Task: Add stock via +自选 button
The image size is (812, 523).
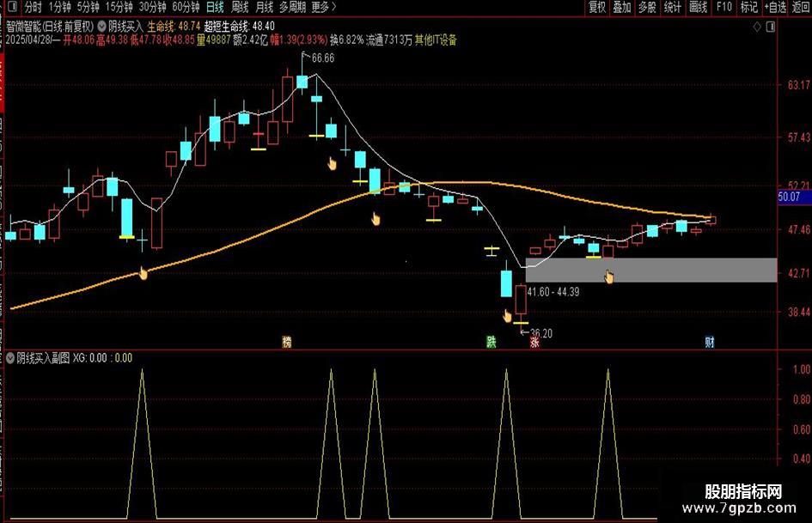Action: 775,7
